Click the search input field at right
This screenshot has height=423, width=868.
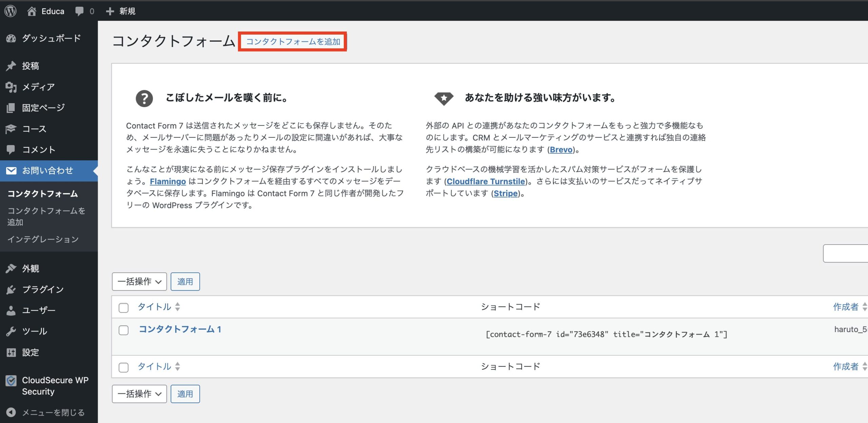pos(846,253)
